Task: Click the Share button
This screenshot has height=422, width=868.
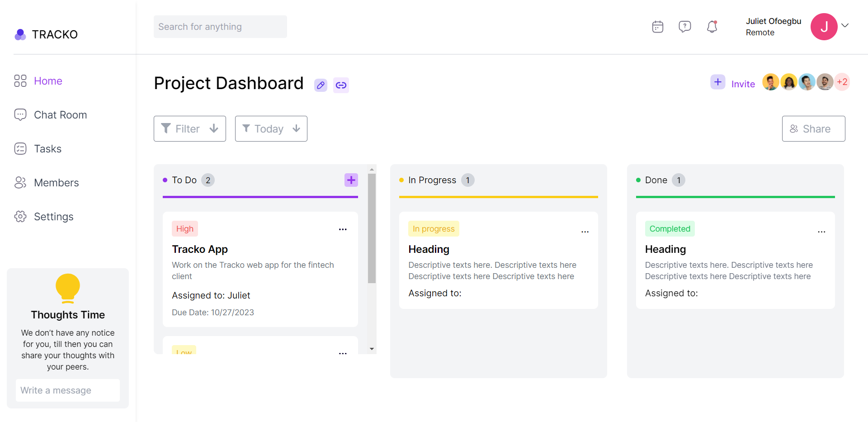Action: coord(813,129)
